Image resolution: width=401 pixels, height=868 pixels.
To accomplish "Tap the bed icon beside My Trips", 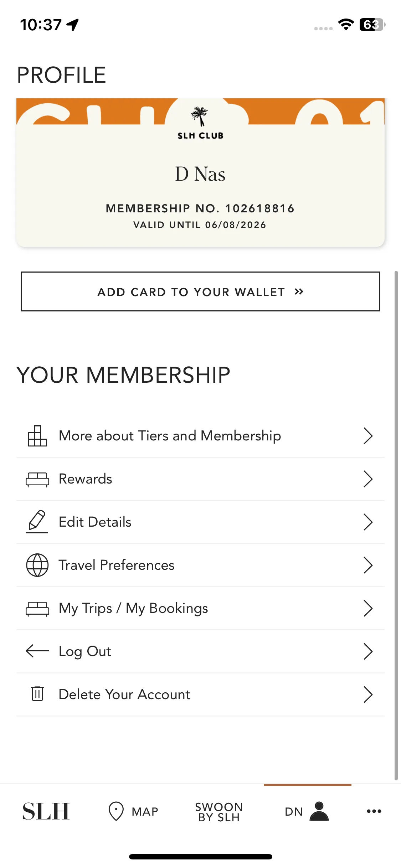I will click(37, 609).
